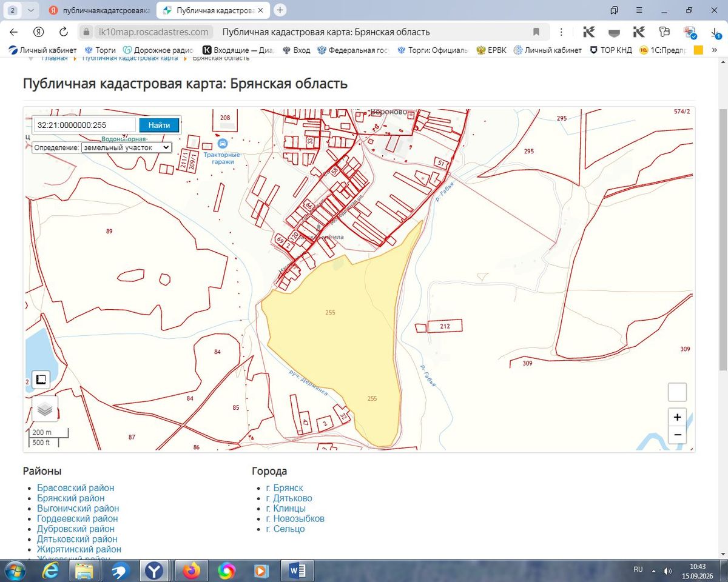The height and width of the screenshot is (582, 728).
Task: Click the cadastral number search field
Action: coord(86,125)
